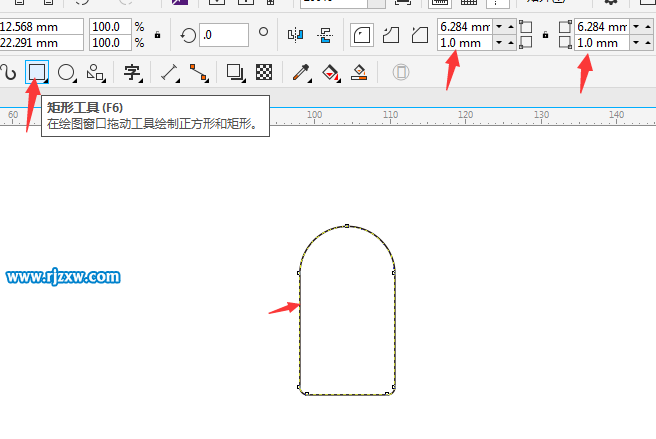Select the Transparency checkerboard tool

point(264,72)
